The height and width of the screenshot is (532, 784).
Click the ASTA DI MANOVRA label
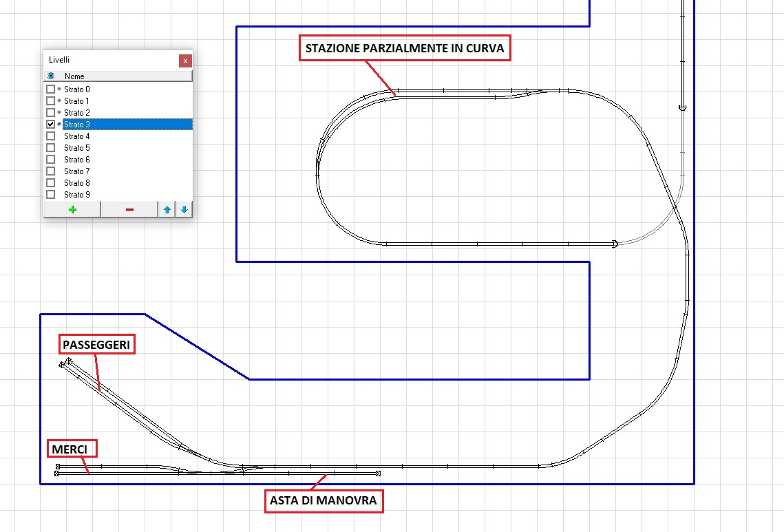[324, 501]
